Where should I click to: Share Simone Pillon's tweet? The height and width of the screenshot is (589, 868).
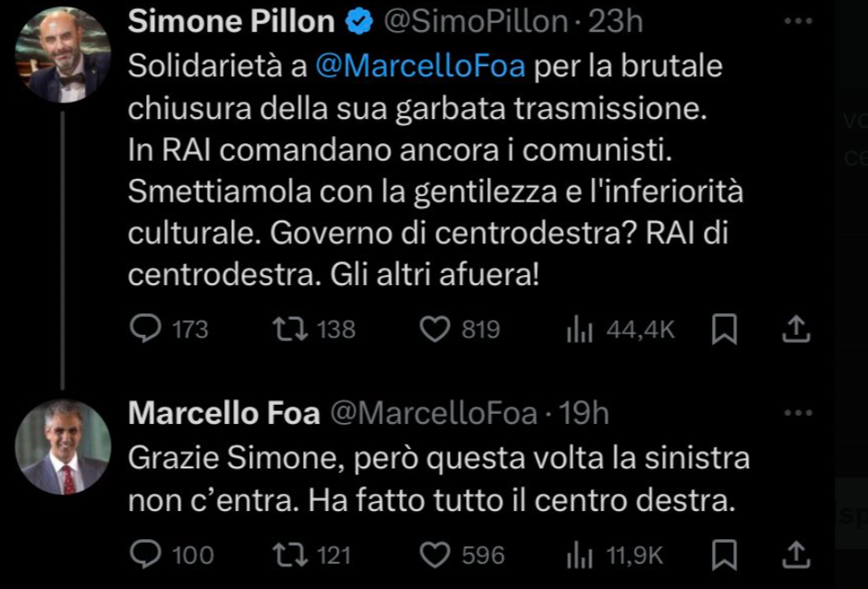[x=795, y=329]
